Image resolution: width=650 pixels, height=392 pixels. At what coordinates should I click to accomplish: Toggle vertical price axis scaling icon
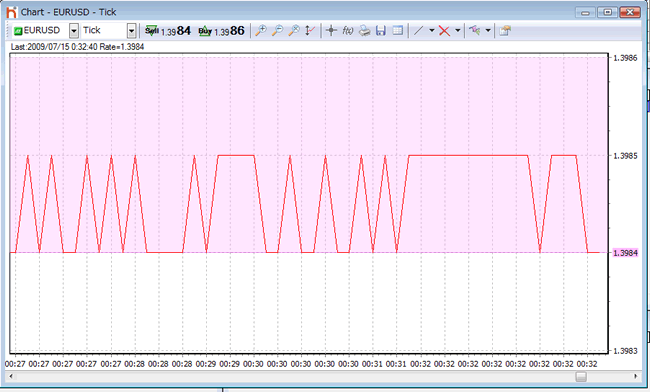click(x=310, y=30)
